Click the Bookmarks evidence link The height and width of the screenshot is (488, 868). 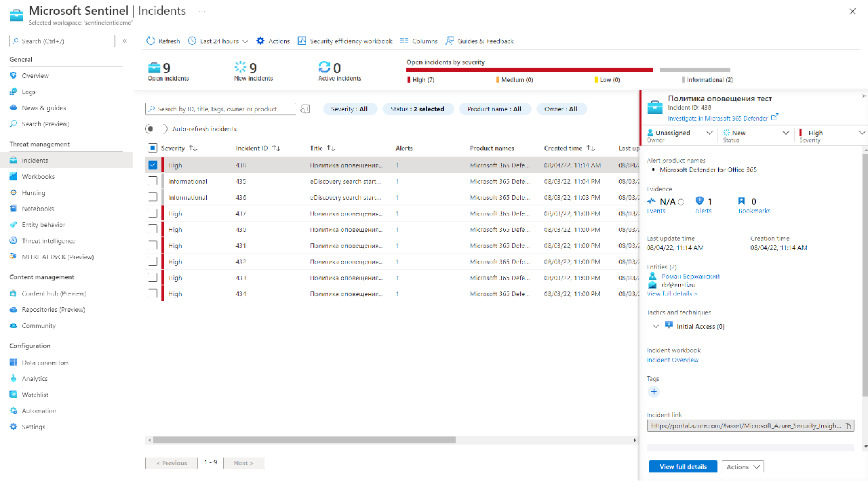click(x=755, y=211)
